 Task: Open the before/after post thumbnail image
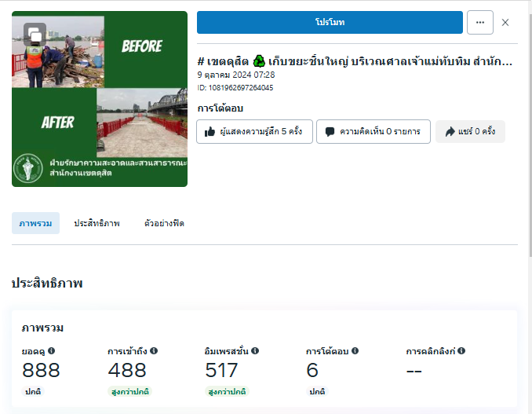coord(100,99)
